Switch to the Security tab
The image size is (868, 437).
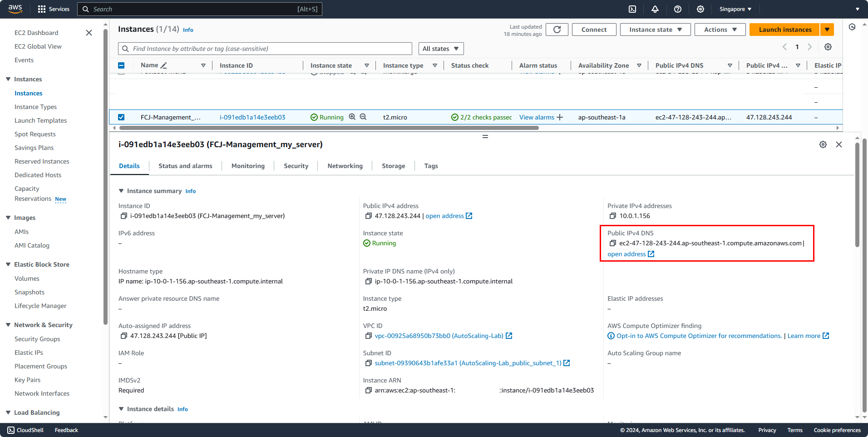[x=296, y=166]
